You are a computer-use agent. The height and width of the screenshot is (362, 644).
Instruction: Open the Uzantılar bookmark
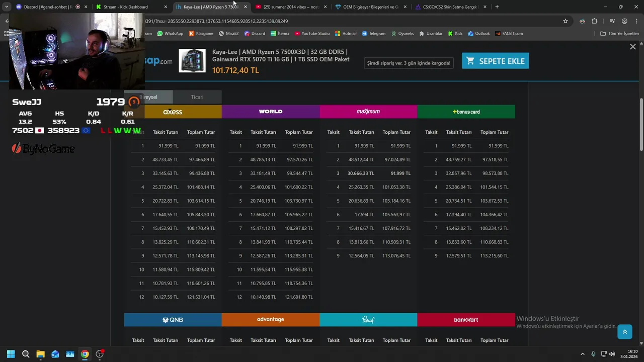(431, 34)
